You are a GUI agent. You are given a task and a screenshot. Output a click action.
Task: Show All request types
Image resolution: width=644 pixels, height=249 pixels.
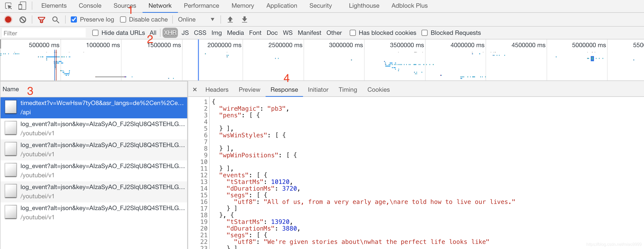point(153,33)
